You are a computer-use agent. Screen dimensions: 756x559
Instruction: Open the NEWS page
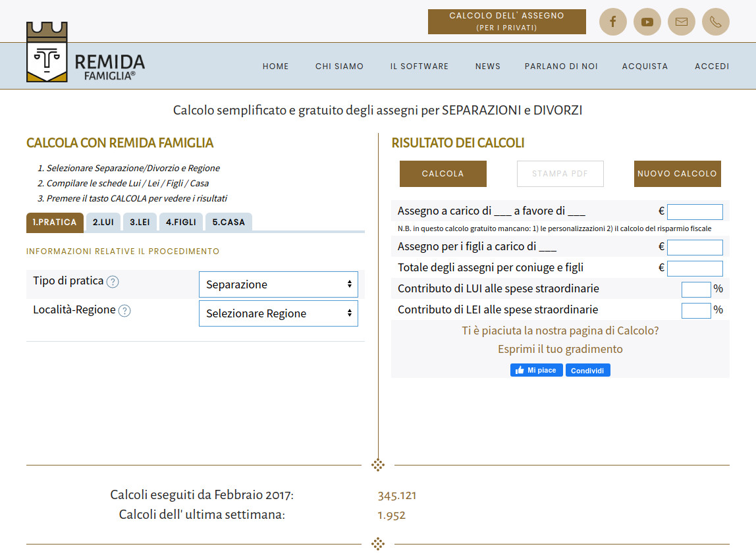click(488, 67)
